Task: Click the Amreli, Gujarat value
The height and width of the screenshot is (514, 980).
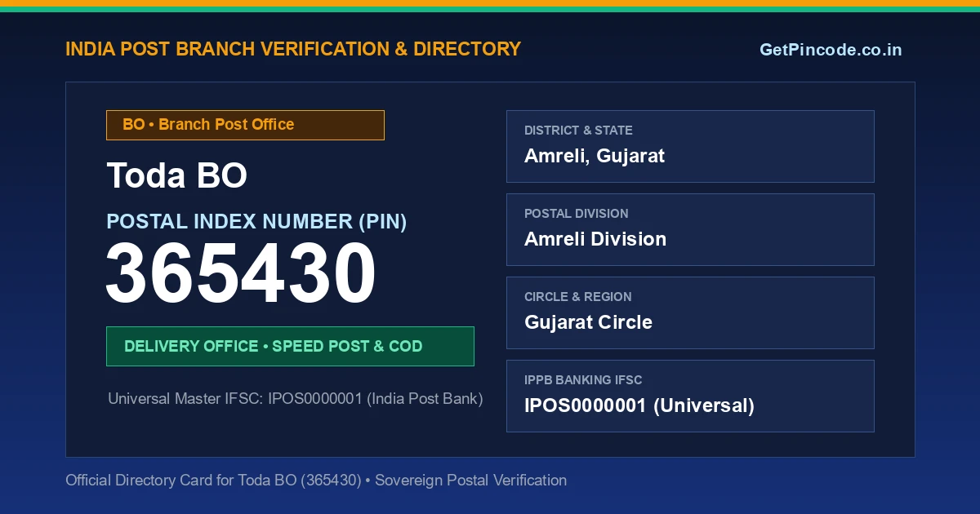Action: pyautogui.click(x=595, y=156)
